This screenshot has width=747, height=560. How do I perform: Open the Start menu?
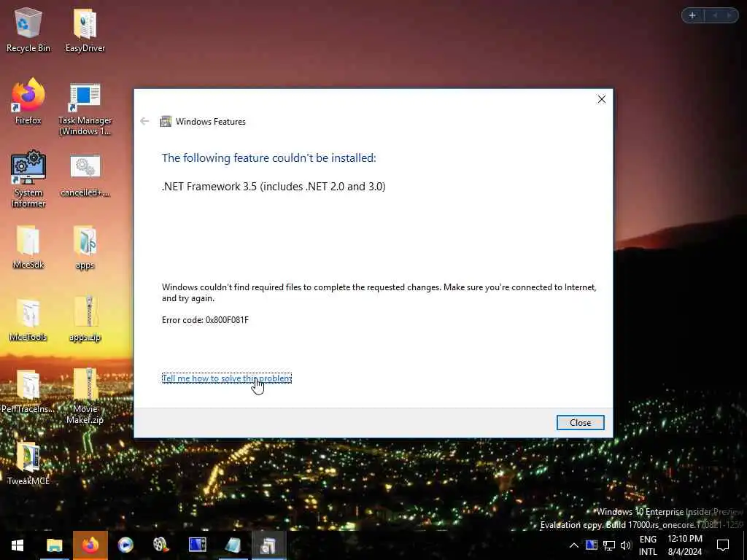click(18, 545)
